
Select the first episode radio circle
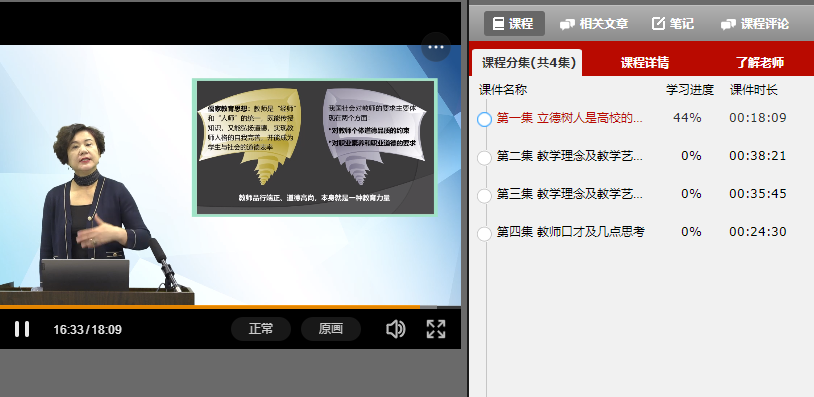(484, 119)
